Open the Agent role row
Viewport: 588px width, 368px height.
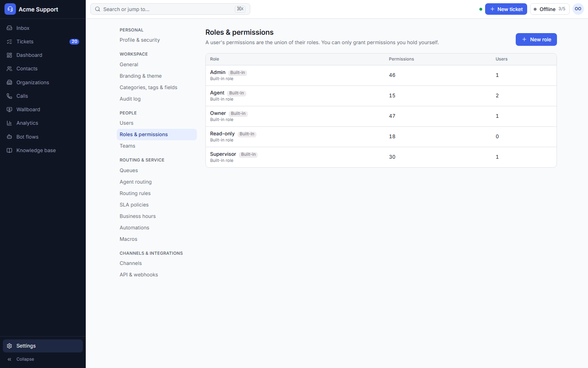click(x=381, y=96)
